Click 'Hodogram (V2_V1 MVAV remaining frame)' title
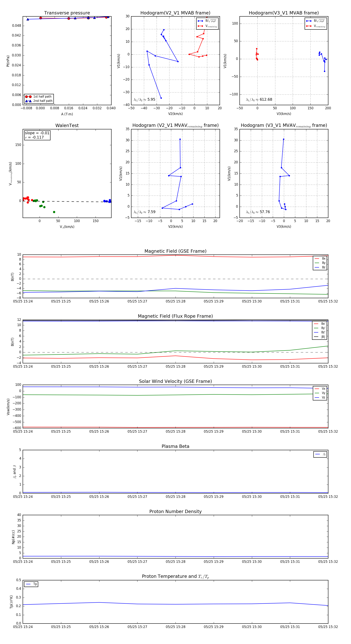Viewport: 351px width, 644px height. point(175,125)
